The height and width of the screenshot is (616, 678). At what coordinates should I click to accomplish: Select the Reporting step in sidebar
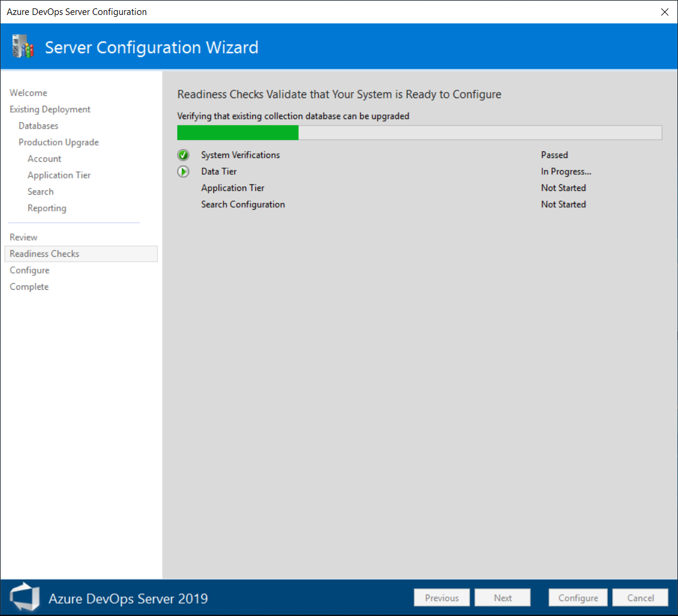(x=47, y=208)
